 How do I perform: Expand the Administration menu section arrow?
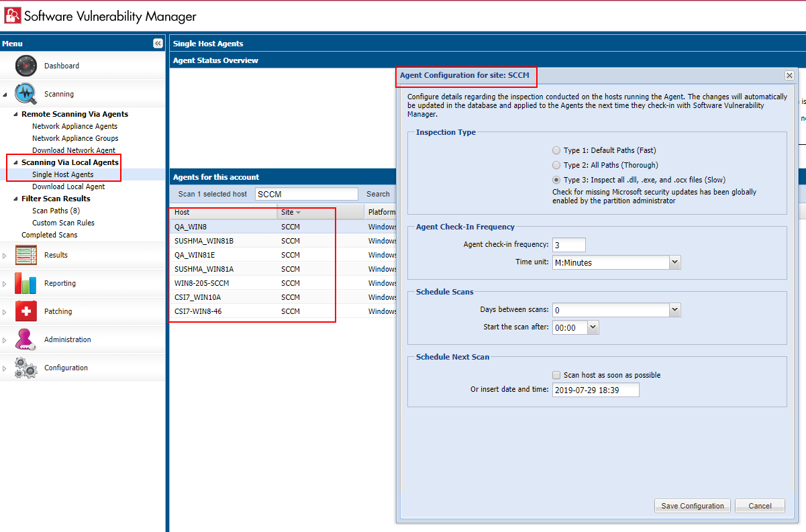5,340
